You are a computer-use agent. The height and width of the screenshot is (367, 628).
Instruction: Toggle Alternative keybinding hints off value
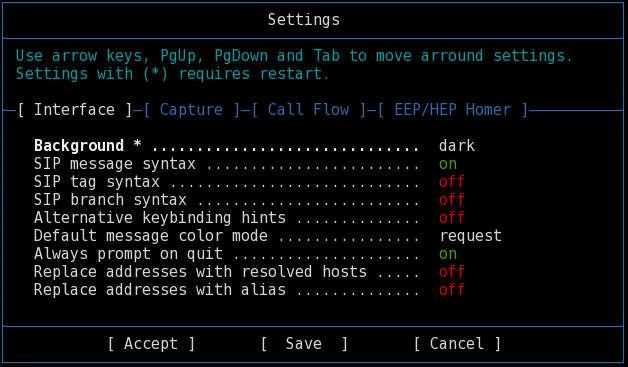452,218
